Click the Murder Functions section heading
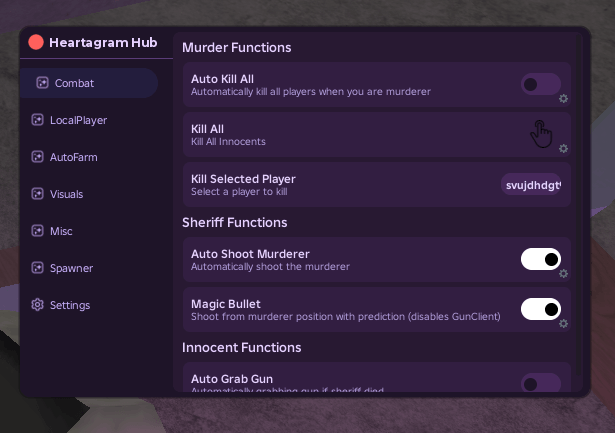The height and width of the screenshot is (433, 615). pyautogui.click(x=237, y=47)
